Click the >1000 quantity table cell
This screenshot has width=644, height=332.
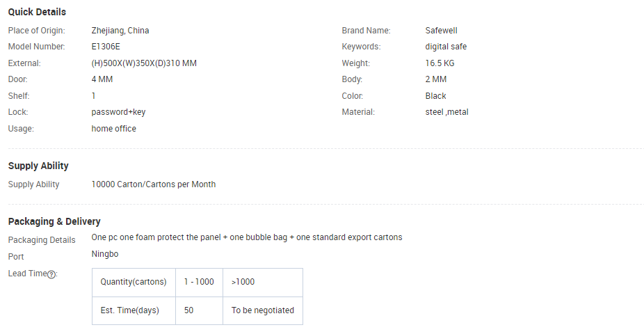(263, 282)
